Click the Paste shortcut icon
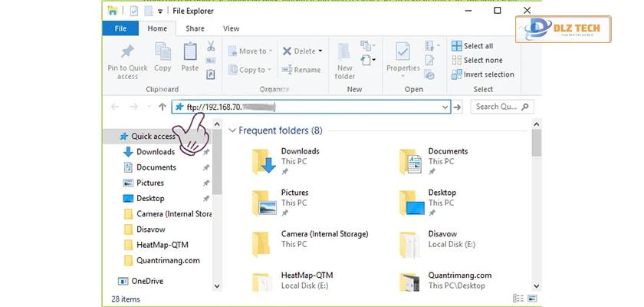 (x=211, y=74)
